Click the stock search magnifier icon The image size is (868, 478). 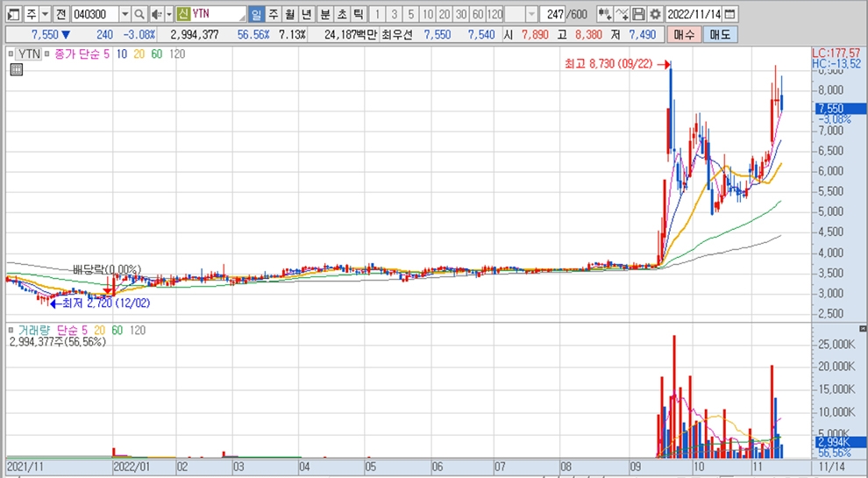(139, 15)
